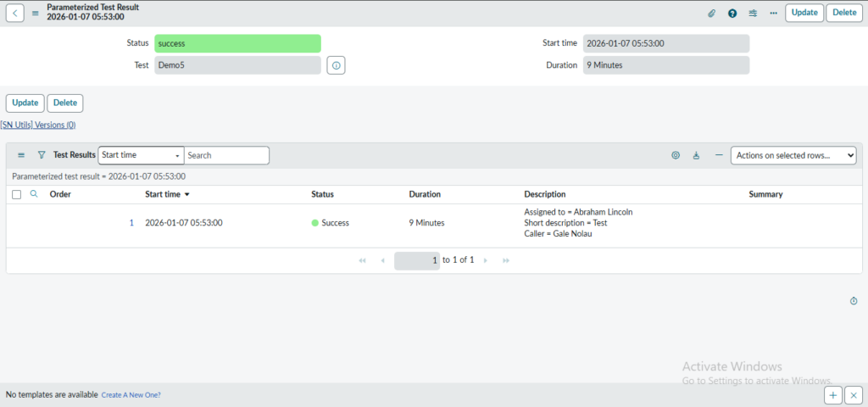Open the SN Utils Versions link
The height and width of the screenshot is (407, 868).
tap(38, 125)
